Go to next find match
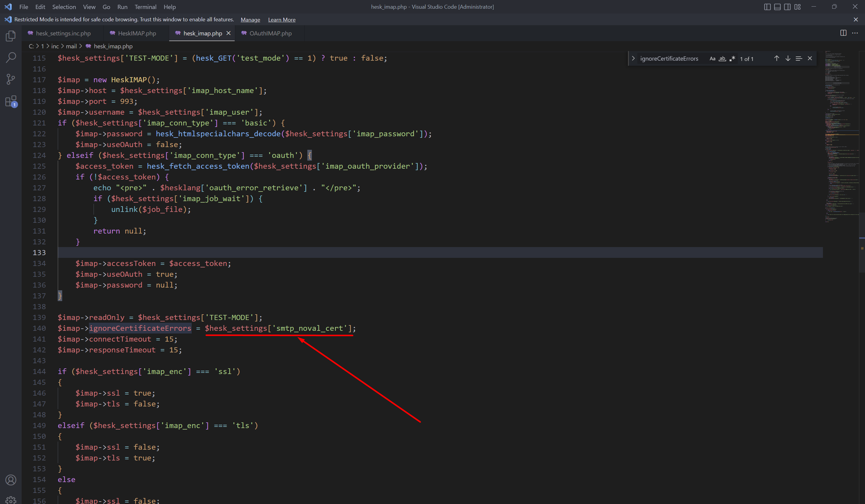The height and width of the screenshot is (504, 865). pos(788,59)
